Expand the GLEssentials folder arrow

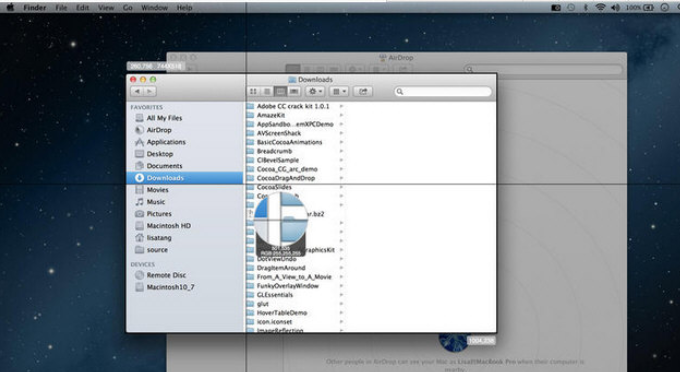341,295
